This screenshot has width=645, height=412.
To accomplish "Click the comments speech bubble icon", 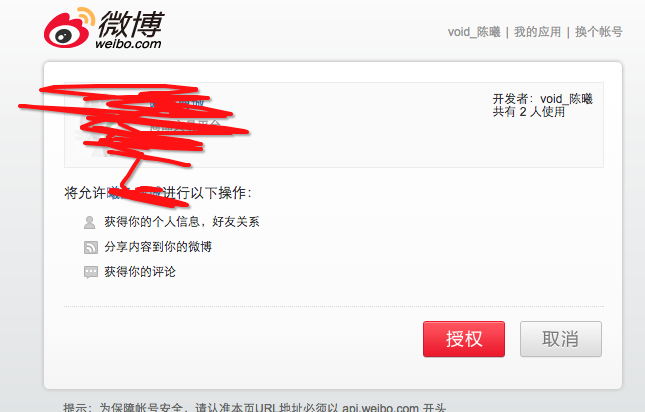I will [x=90, y=272].
